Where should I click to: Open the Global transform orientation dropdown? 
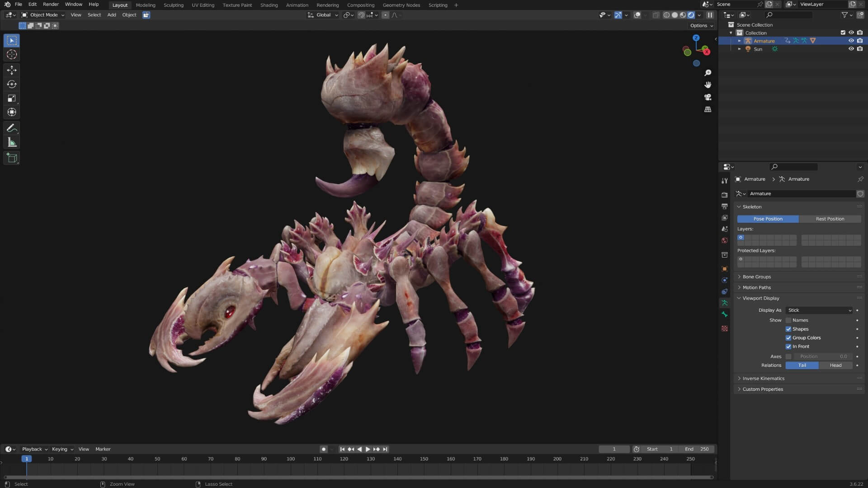323,15
